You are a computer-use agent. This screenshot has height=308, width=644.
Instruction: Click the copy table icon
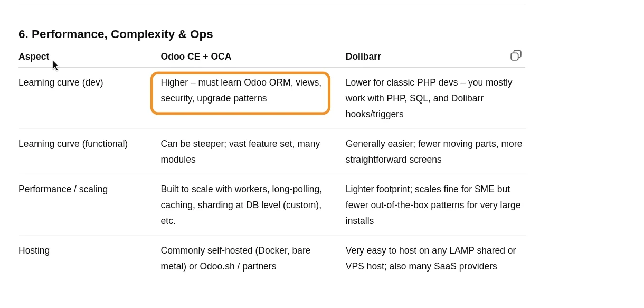point(516,55)
